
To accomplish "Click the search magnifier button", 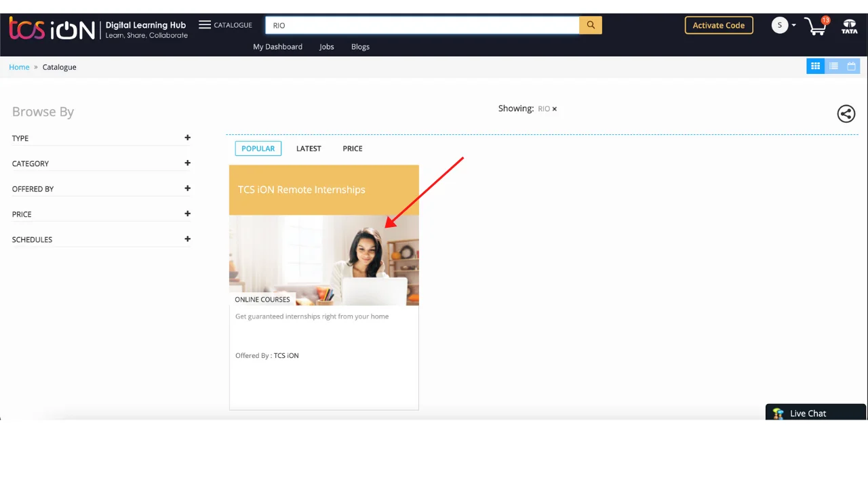I will coord(590,25).
